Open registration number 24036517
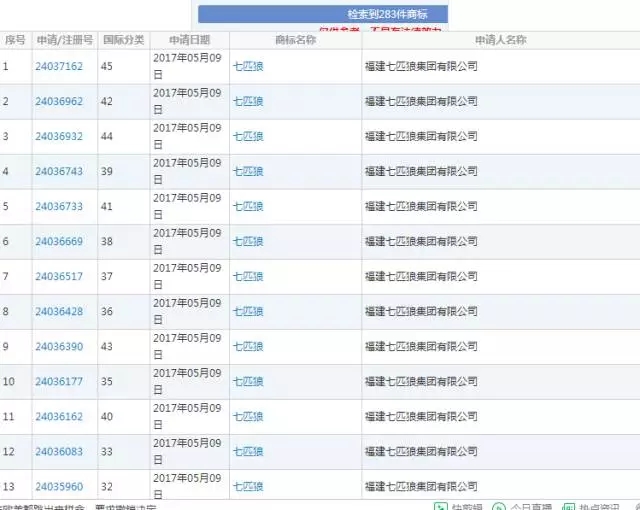The height and width of the screenshot is (510, 640). [x=59, y=276]
